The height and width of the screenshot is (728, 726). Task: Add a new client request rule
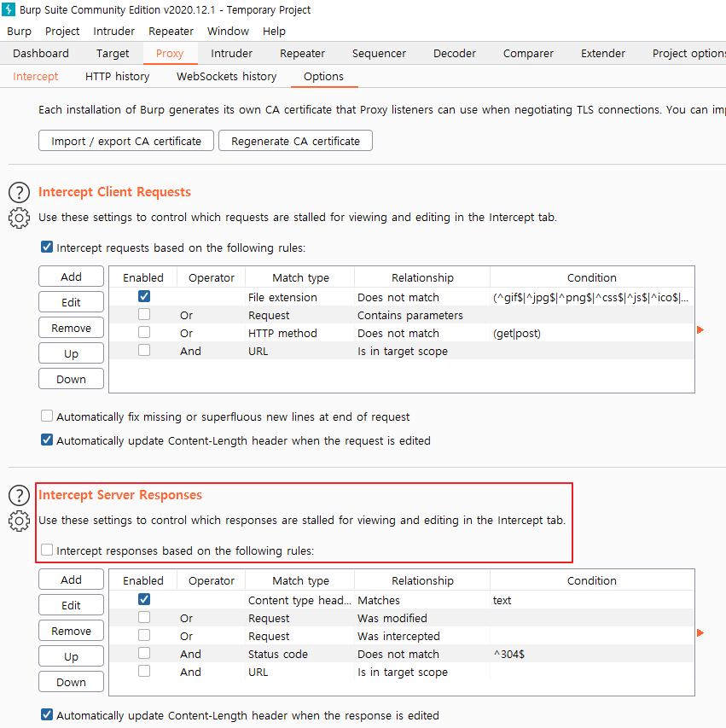[x=71, y=277]
